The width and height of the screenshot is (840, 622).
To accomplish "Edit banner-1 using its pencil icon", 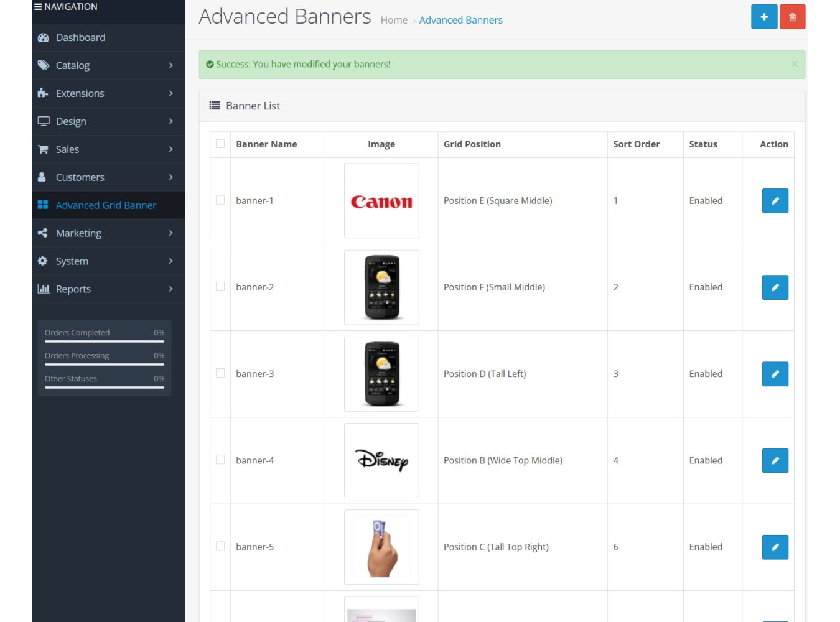I will (x=775, y=201).
